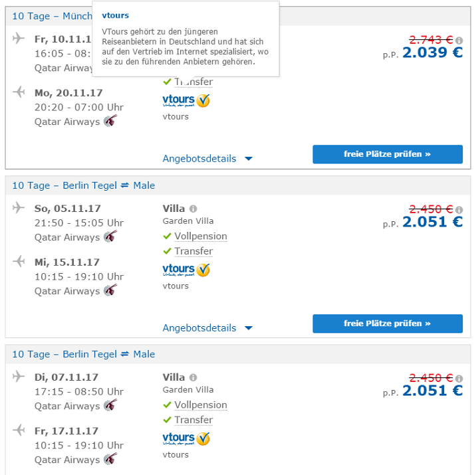Click Qatar Airways logo for Fr, 17.11.17 flight

(x=110, y=459)
